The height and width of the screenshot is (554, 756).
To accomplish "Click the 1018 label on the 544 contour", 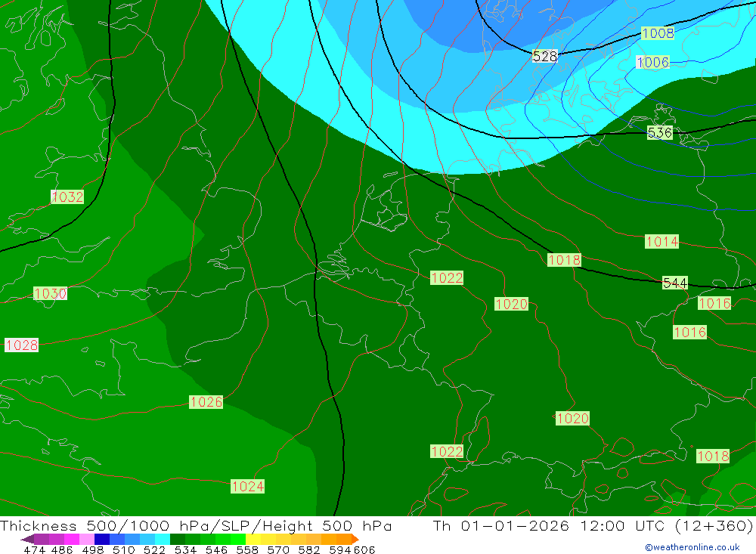I will coord(564,260).
